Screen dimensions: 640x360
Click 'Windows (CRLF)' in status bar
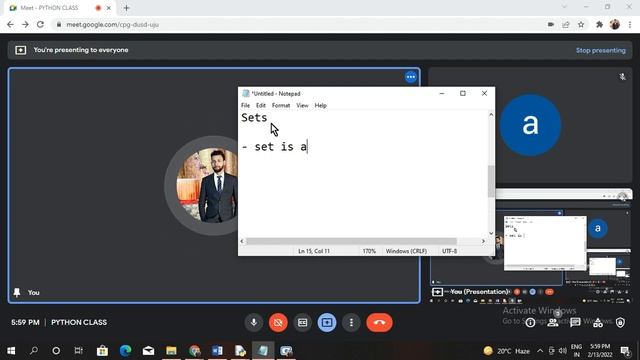tap(406, 251)
